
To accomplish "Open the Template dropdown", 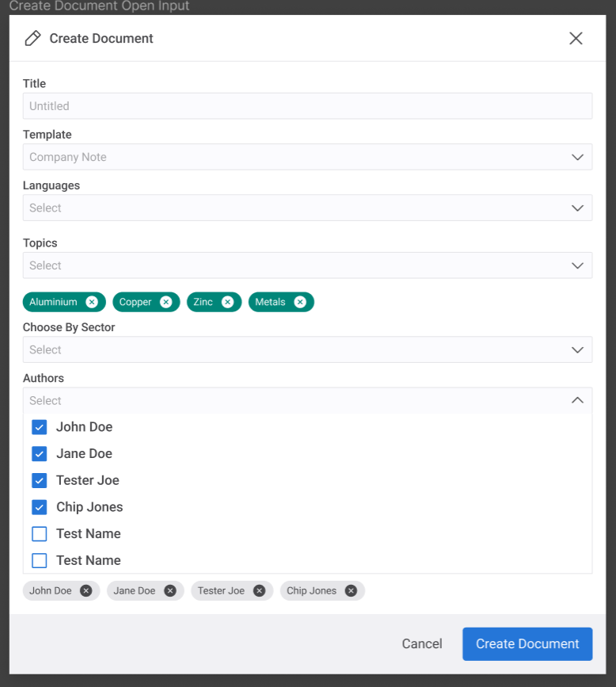I will tap(307, 157).
